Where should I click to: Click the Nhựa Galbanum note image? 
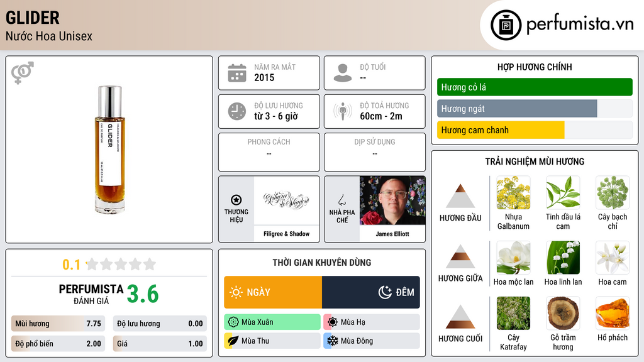click(513, 193)
